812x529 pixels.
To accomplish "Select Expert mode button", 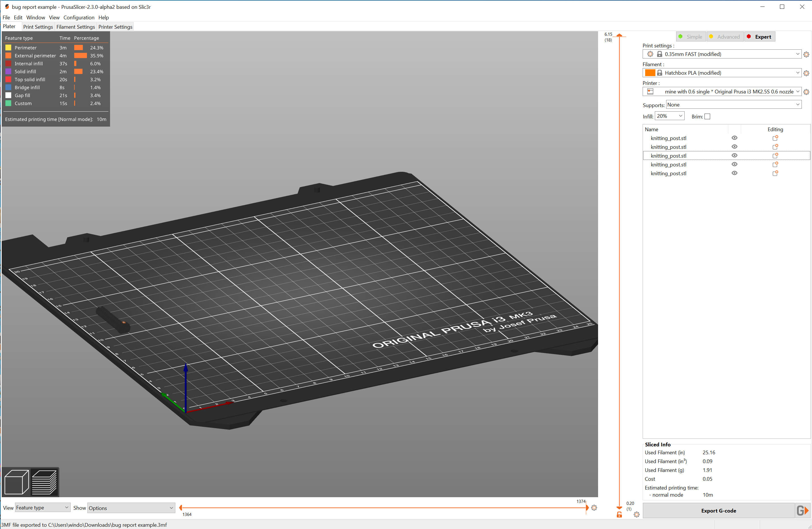I will point(760,37).
